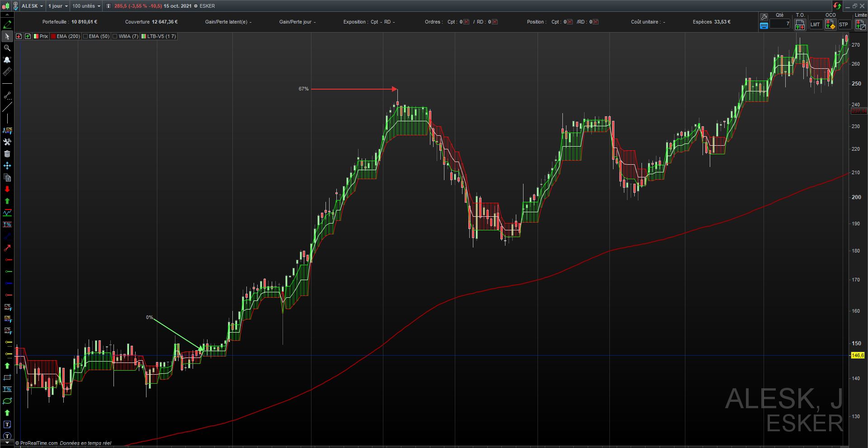Click the EMA (200) red color swatch
Viewport: 868px width, 448px height.
[x=53, y=36]
